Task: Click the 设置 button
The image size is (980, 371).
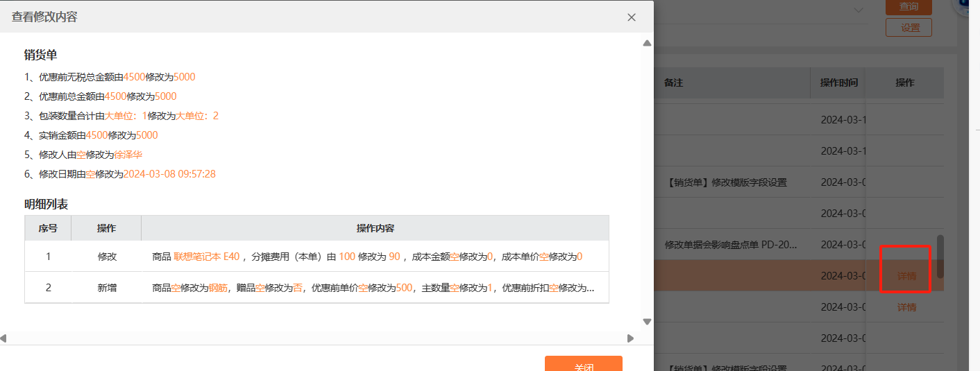Action: click(909, 28)
